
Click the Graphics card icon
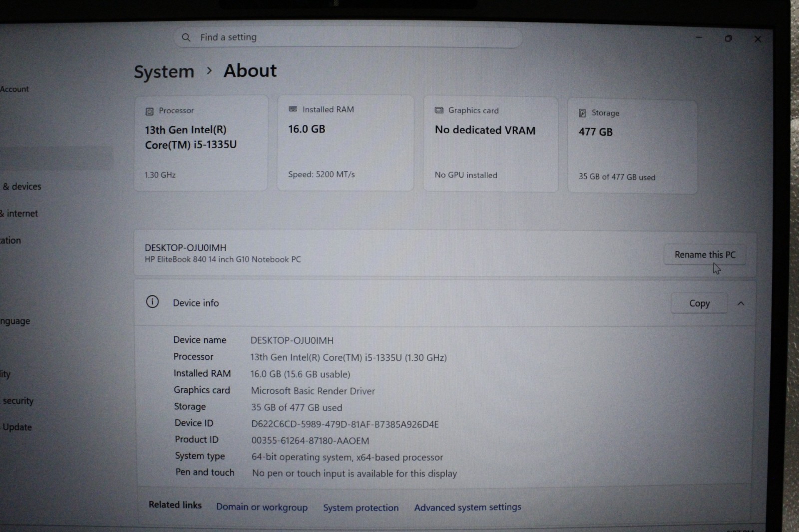point(439,110)
